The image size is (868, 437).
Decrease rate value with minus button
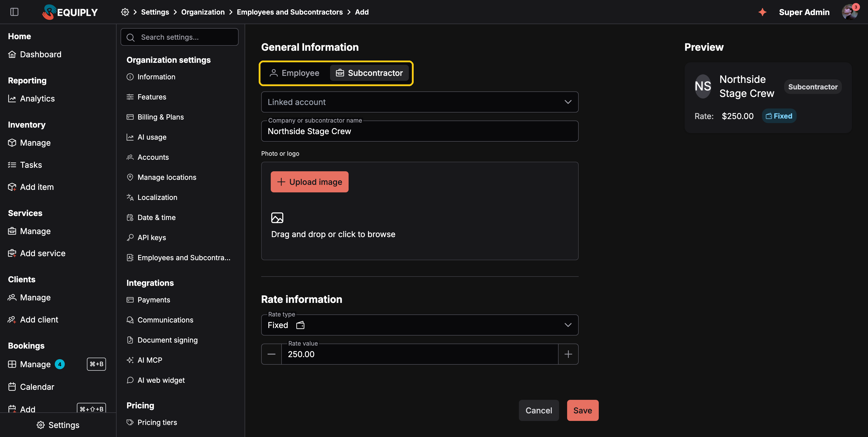271,354
